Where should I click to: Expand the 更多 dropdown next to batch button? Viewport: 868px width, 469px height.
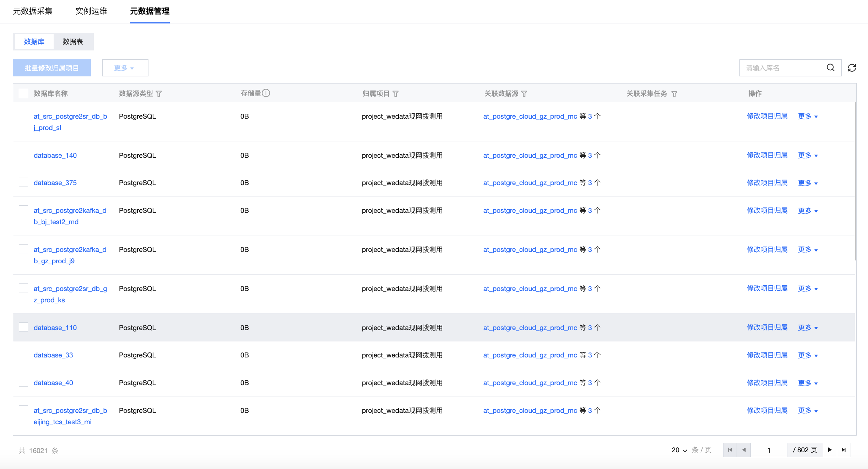(x=125, y=68)
